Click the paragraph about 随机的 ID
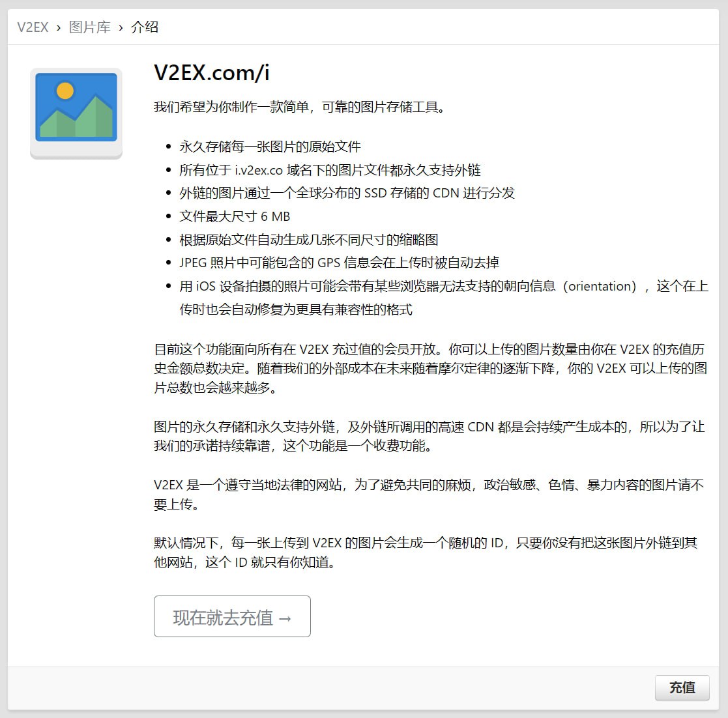 pyautogui.click(x=426, y=553)
